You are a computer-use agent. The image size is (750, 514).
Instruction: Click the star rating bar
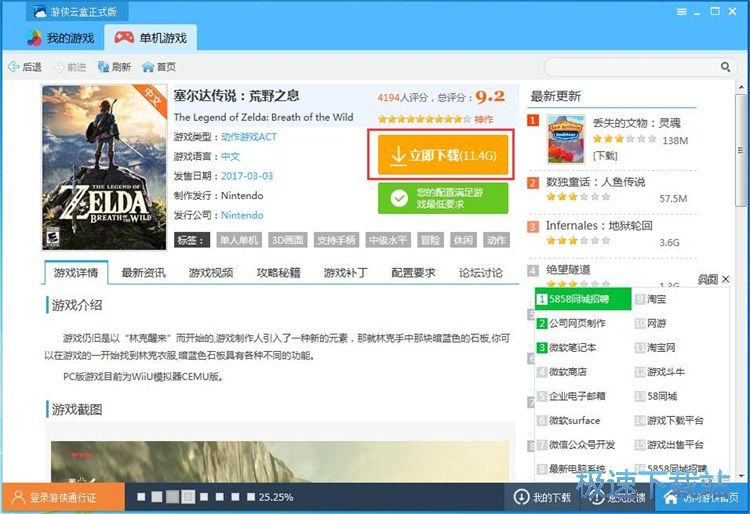[x=425, y=119]
